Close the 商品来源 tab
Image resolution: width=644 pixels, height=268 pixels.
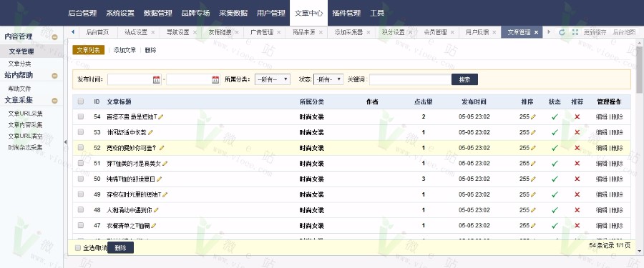(321, 32)
